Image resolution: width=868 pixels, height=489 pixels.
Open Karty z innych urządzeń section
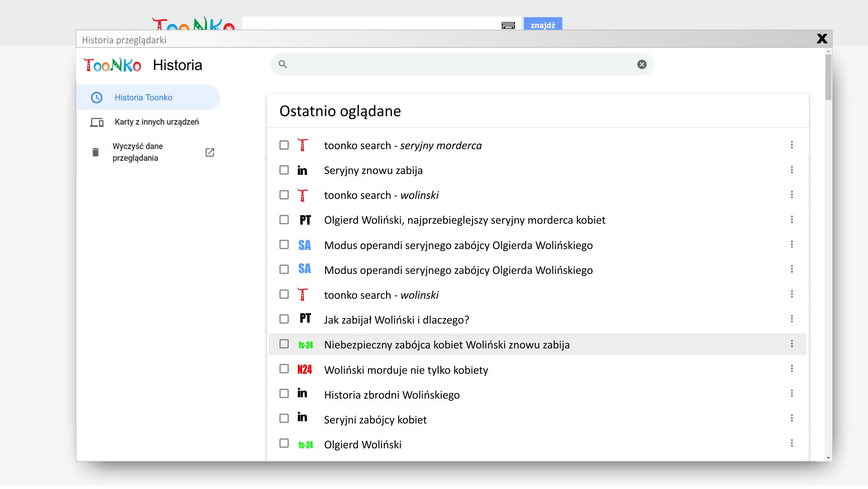[x=156, y=122]
